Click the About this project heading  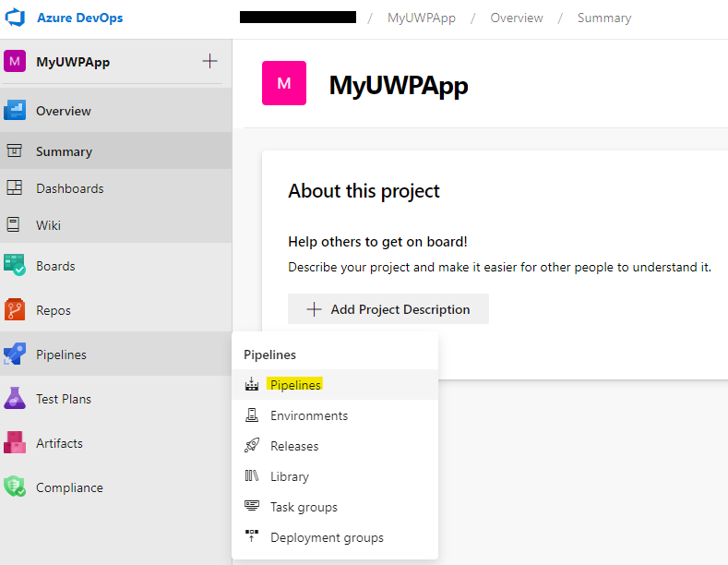pos(364,191)
